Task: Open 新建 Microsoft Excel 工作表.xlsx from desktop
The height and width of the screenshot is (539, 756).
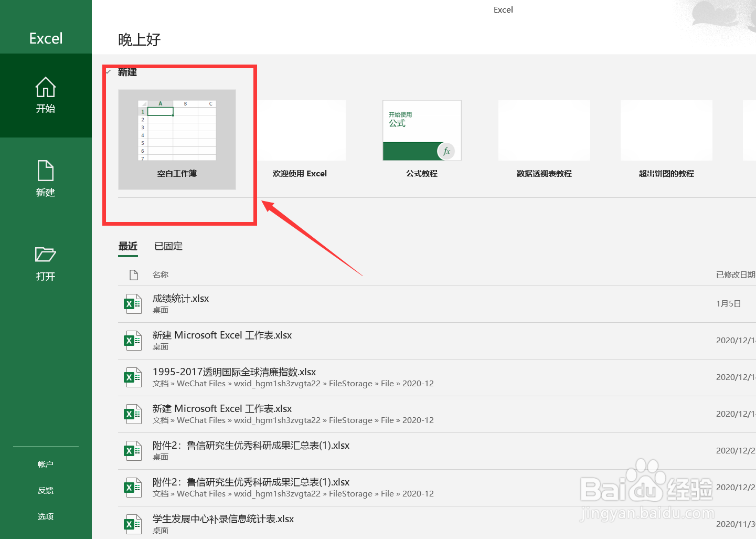Action: [133, 340]
